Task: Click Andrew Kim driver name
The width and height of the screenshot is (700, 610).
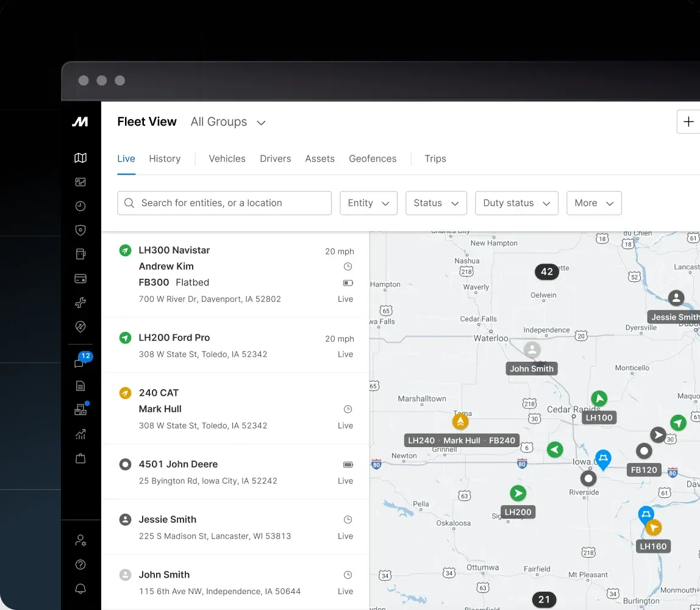Action: click(x=166, y=266)
